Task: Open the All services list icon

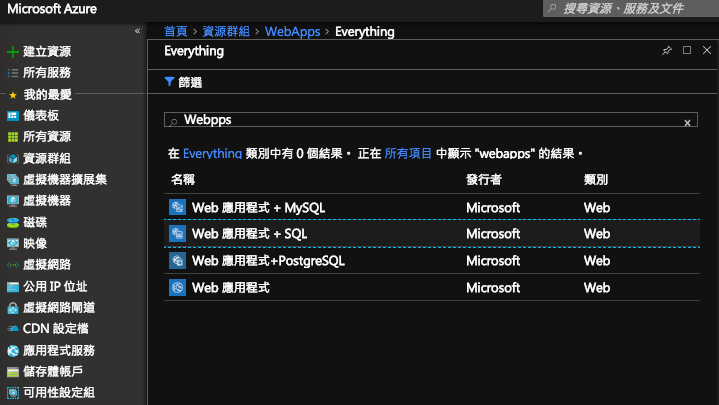Action: (x=13, y=73)
